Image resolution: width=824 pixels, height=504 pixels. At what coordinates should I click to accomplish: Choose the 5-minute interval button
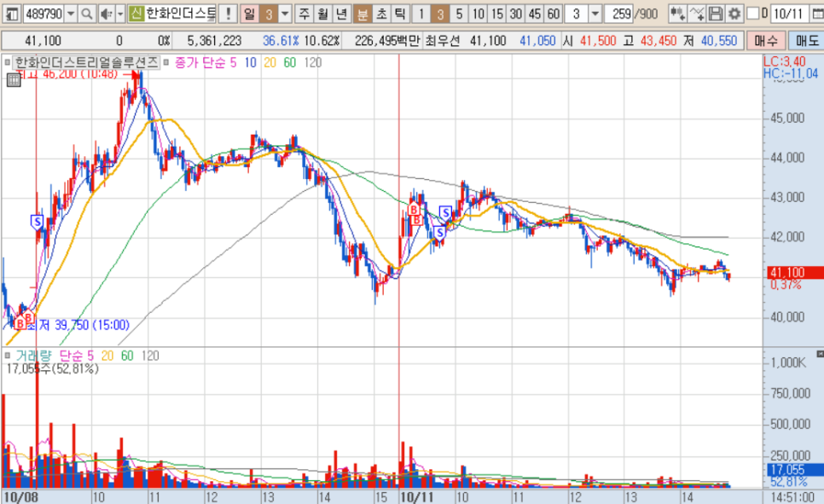point(459,14)
